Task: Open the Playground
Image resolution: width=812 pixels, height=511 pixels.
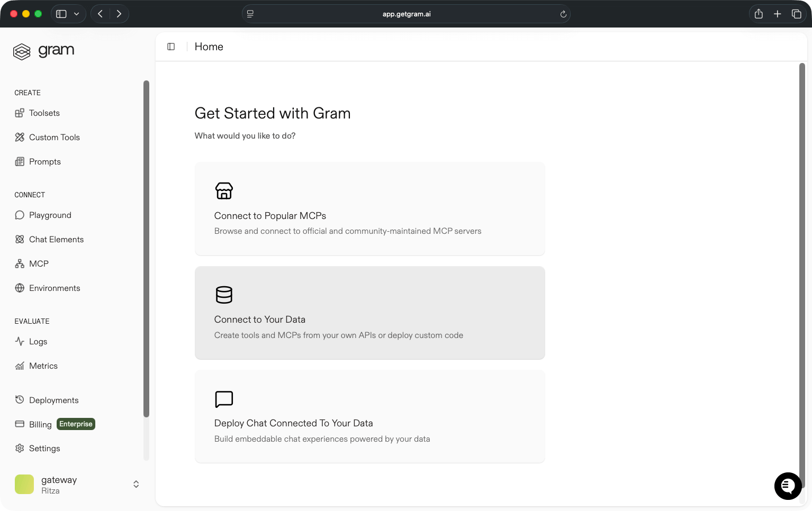Action: pos(50,215)
